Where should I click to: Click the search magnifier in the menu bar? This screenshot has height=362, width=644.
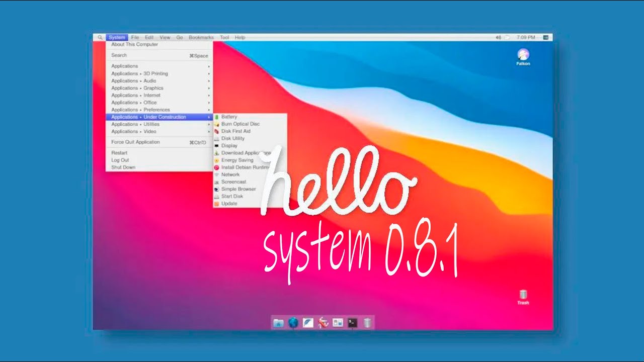click(100, 38)
